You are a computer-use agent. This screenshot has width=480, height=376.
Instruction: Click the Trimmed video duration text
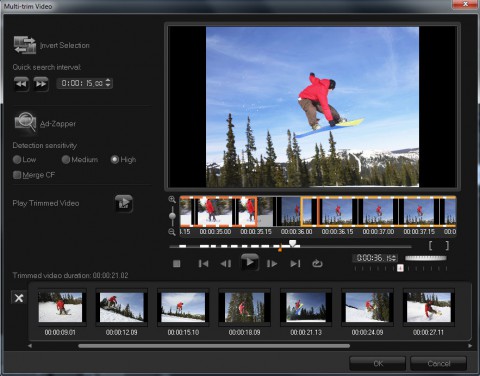tap(70, 275)
